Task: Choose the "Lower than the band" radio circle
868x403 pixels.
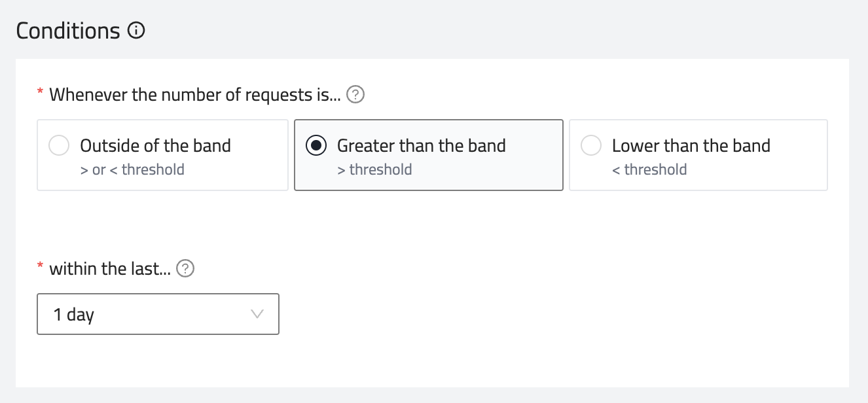Action: tap(591, 146)
